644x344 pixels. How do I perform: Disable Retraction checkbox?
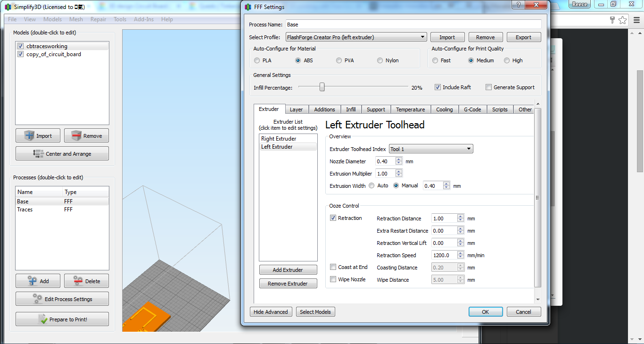pyautogui.click(x=333, y=218)
